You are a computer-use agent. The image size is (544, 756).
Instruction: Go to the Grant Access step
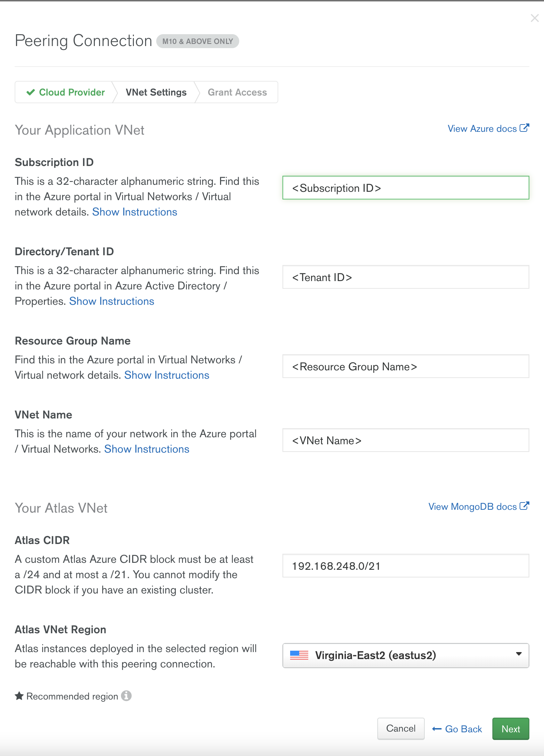(237, 92)
